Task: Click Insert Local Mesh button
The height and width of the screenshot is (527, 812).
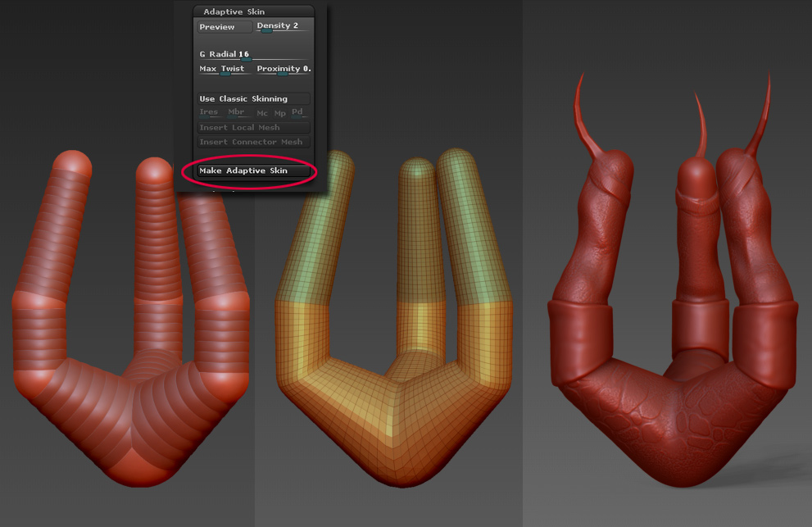Action: coord(254,128)
